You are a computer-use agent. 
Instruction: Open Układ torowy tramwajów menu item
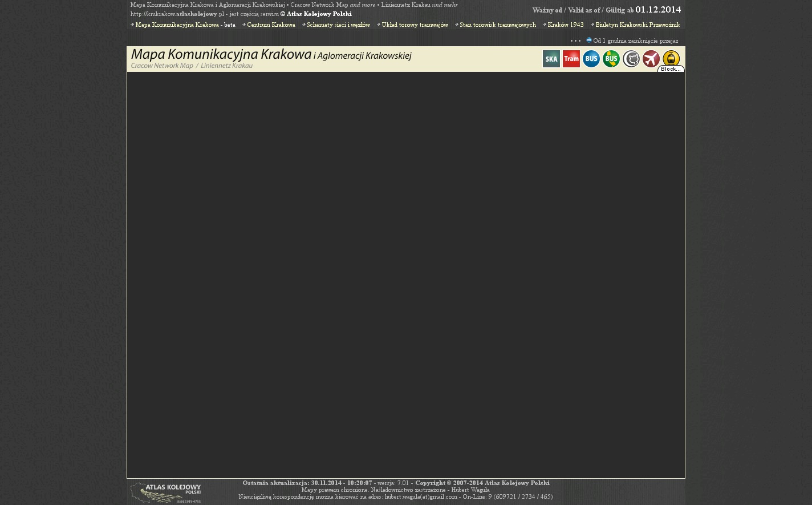pyautogui.click(x=415, y=25)
